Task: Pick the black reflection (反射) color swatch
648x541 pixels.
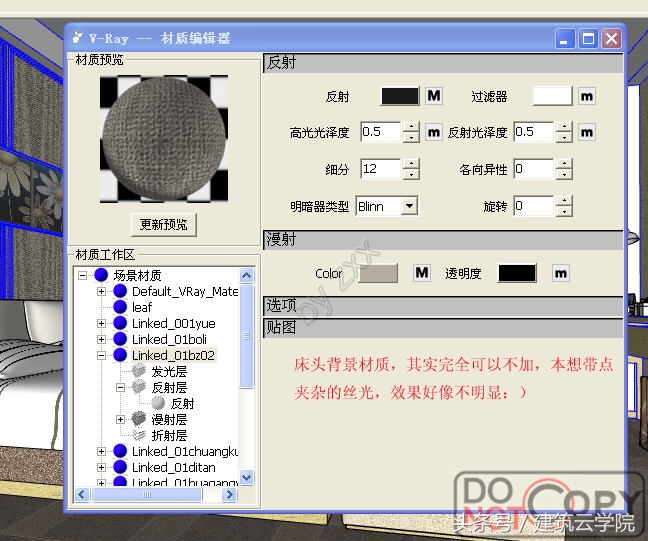Action: pyautogui.click(x=400, y=96)
